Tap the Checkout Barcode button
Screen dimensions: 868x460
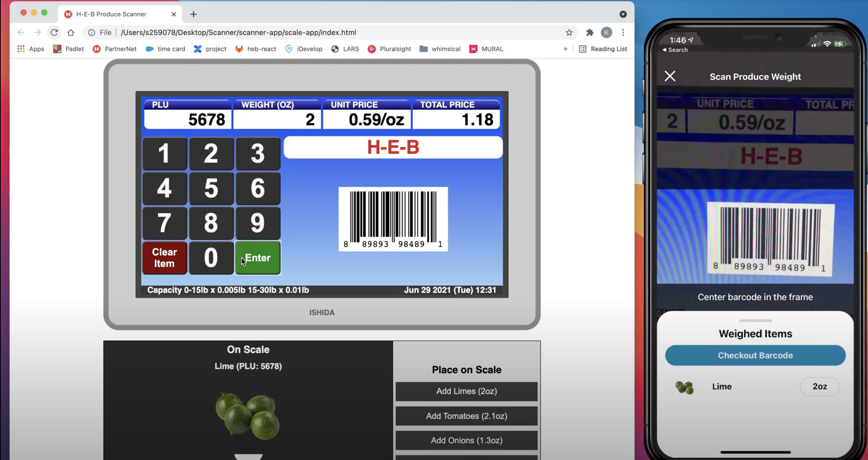coord(755,355)
